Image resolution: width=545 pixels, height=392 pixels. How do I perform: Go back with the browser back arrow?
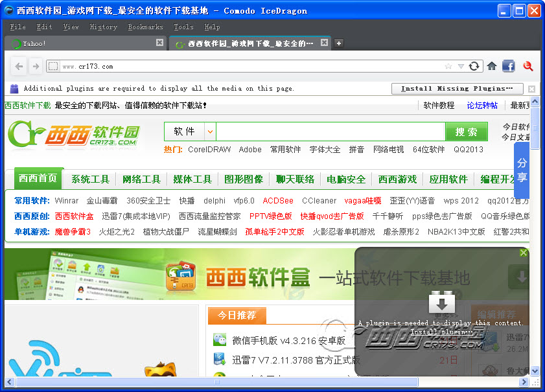coord(19,66)
